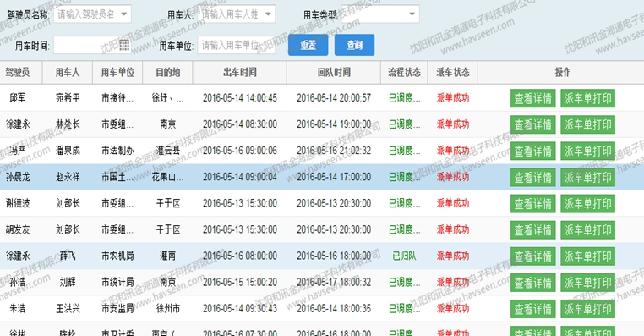Select user 王洪兴 cell
Image resolution: width=644 pixels, height=336 pixels.
click(68, 308)
